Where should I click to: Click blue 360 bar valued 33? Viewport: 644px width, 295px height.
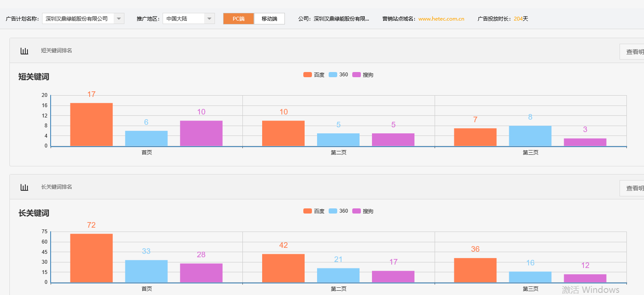pos(146,271)
